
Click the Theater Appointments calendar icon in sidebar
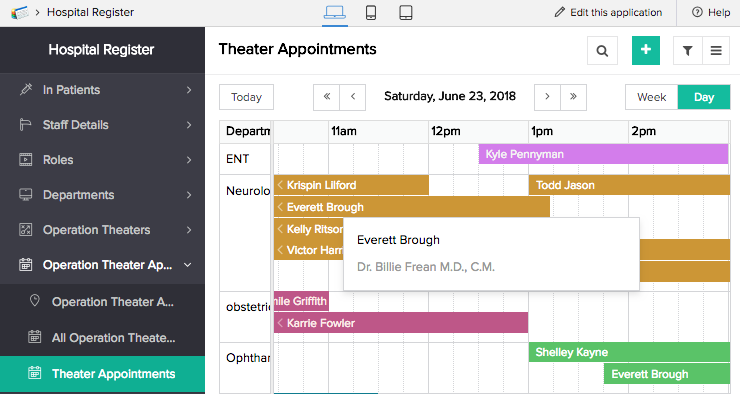pos(34,373)
